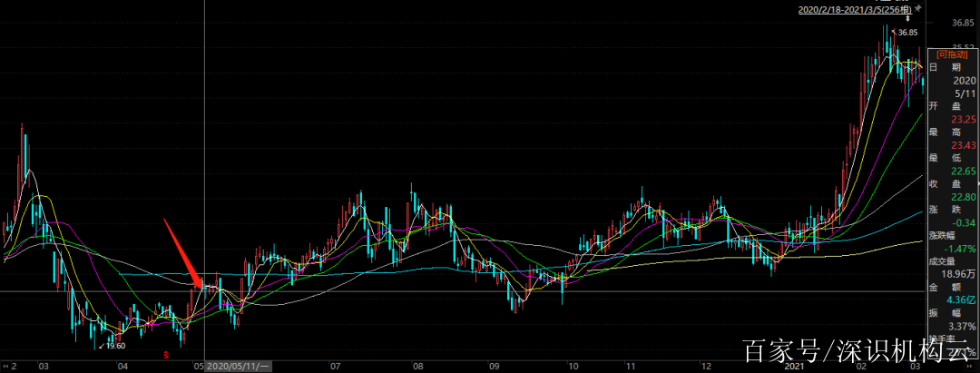Viewport: 980px width, 373px height.
Task: Click the 收盘 closing price value 22.80
Action: tap(964, 197)
